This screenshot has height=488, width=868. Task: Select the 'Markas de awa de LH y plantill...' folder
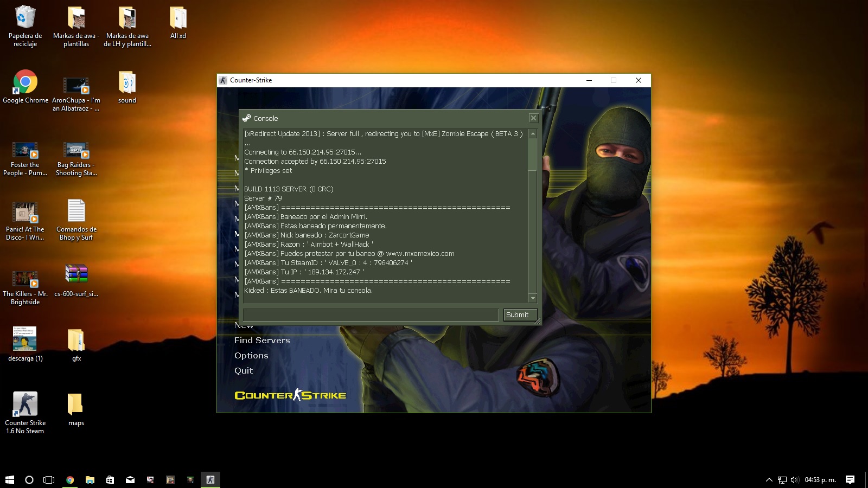tap(127, 26)
